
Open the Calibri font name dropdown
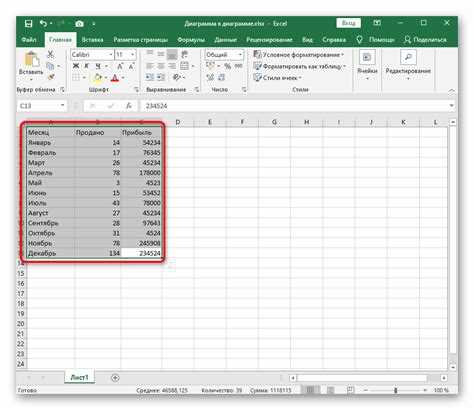(x=111, y=54)
